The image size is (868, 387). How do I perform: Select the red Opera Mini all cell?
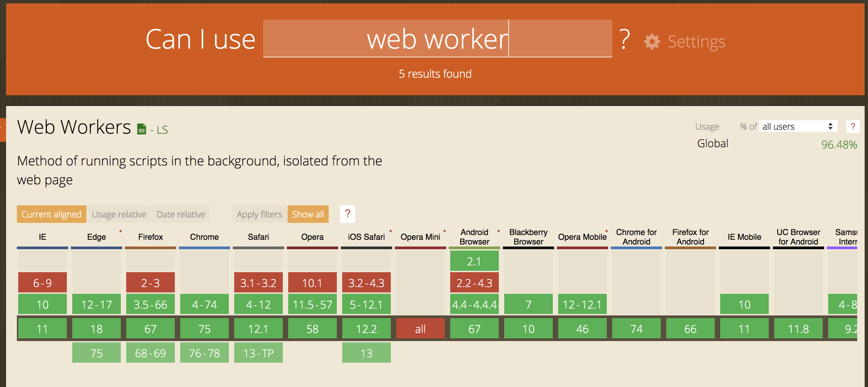point(420,329)
